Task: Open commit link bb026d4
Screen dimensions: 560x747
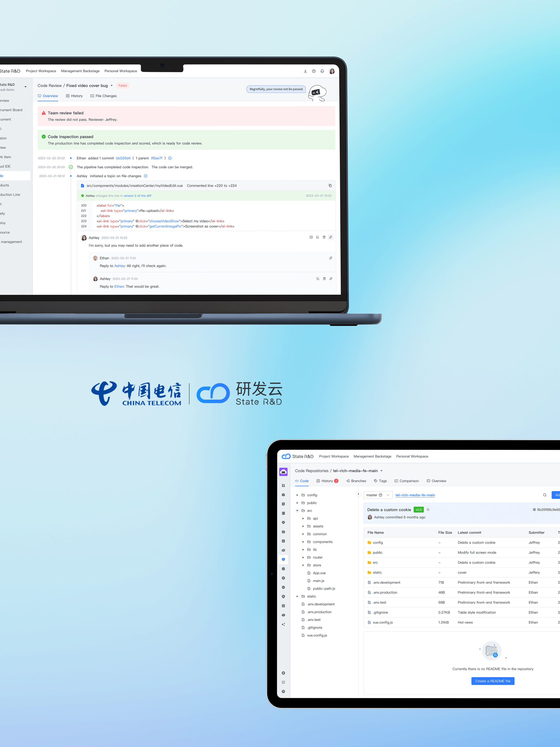Action: [123, 158]
